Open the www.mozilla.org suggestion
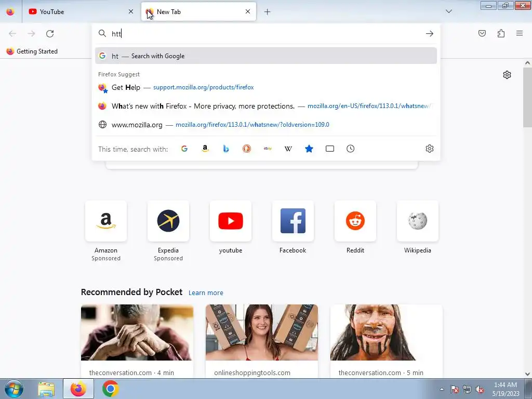532x399 pixels. tap(266, 125)
